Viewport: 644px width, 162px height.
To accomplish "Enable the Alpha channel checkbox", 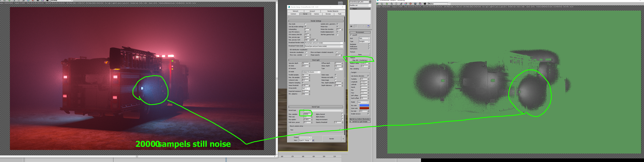I will pyautogui.click(x=342, y=114).
